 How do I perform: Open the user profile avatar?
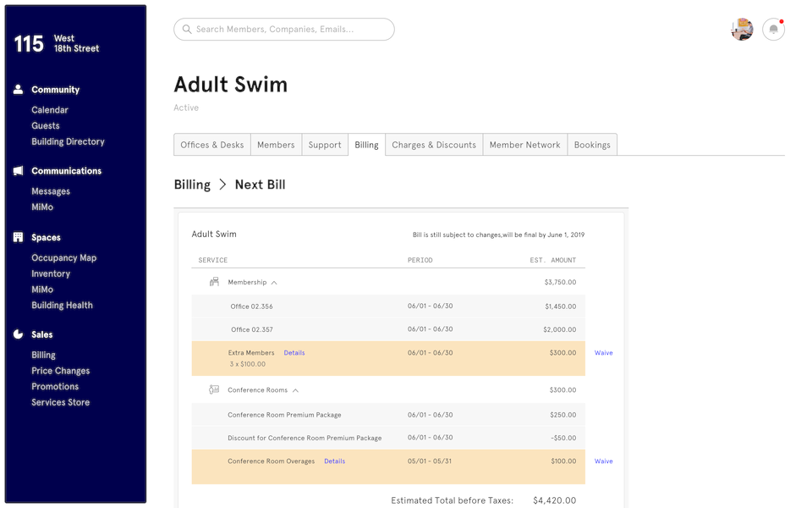[742, 29]
